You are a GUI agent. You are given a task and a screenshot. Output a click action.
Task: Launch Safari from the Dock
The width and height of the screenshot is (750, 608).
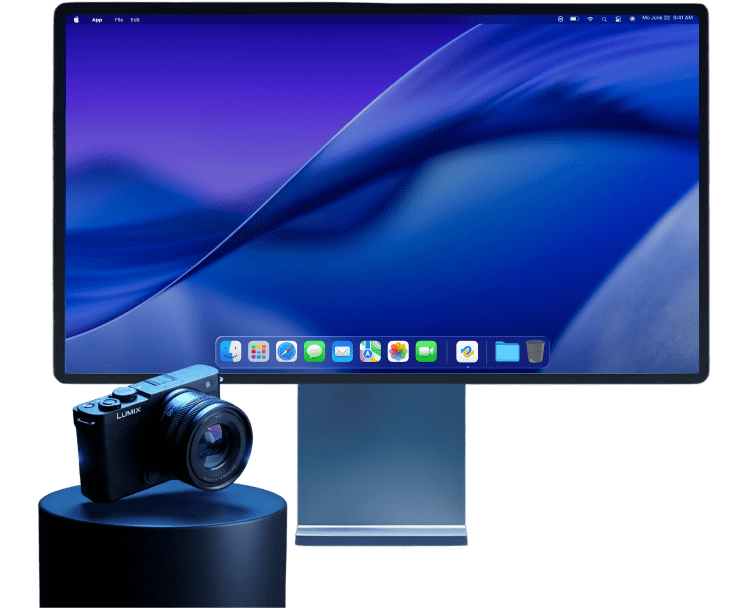[x=287, y=352]
